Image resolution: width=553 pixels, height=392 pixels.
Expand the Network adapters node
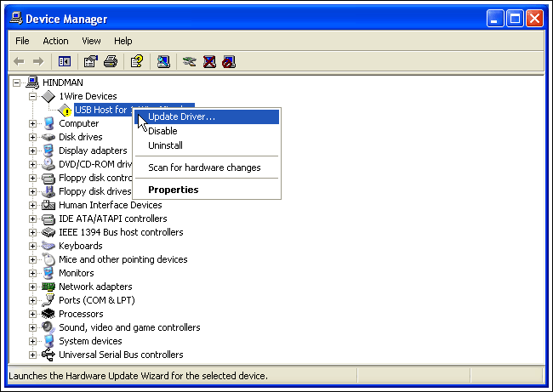pyautogui.click(x=33, y=287)
